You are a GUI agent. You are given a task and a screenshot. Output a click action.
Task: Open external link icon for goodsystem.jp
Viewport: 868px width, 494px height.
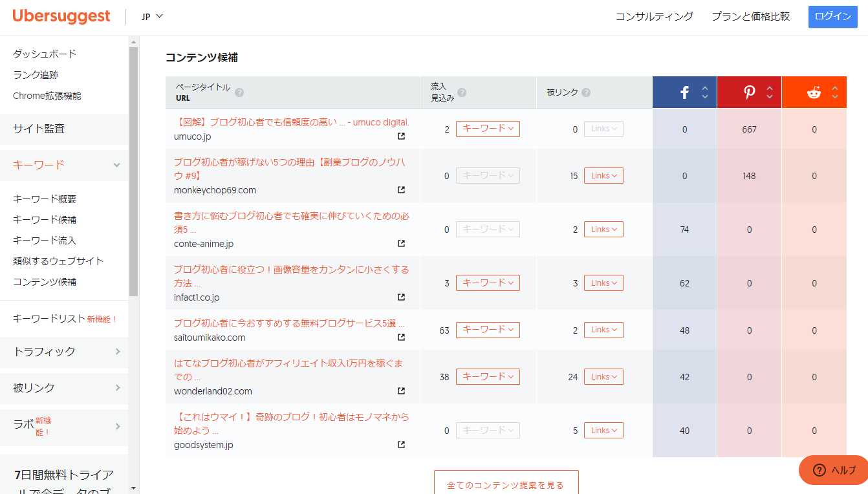coord(401,445)
